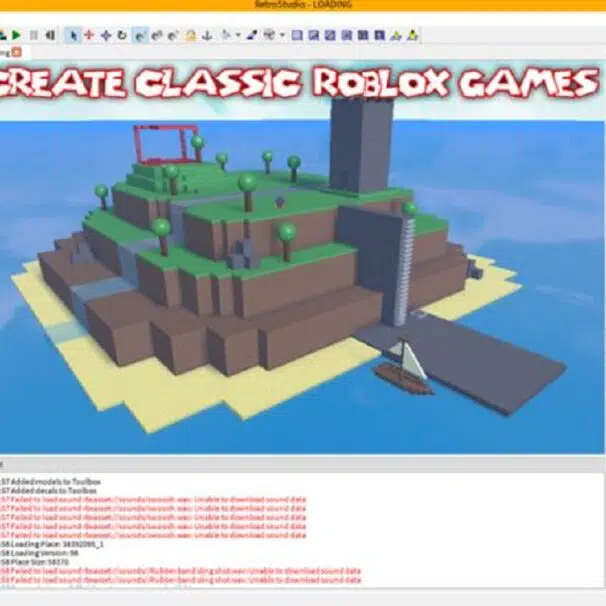The width and height of the screenshot is (606, 606).
Task: Choose the Color paint tool
Action: tap(252, 35)
